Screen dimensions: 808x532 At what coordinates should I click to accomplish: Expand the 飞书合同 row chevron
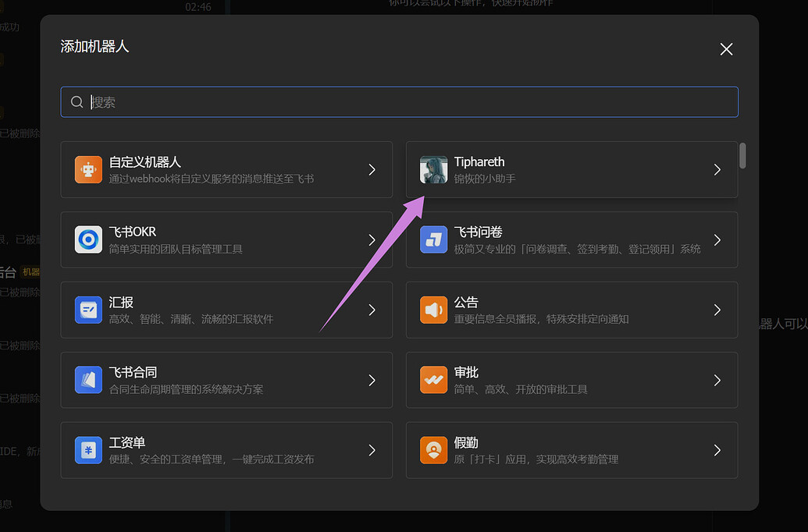pyautogui.click(x=372, y=380)
